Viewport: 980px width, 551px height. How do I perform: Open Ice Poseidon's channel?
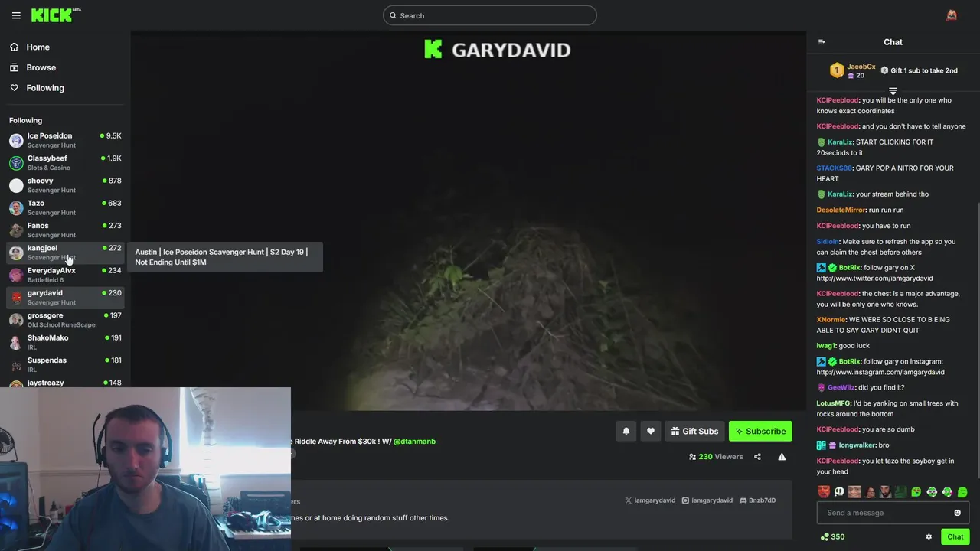pos(65,140)
